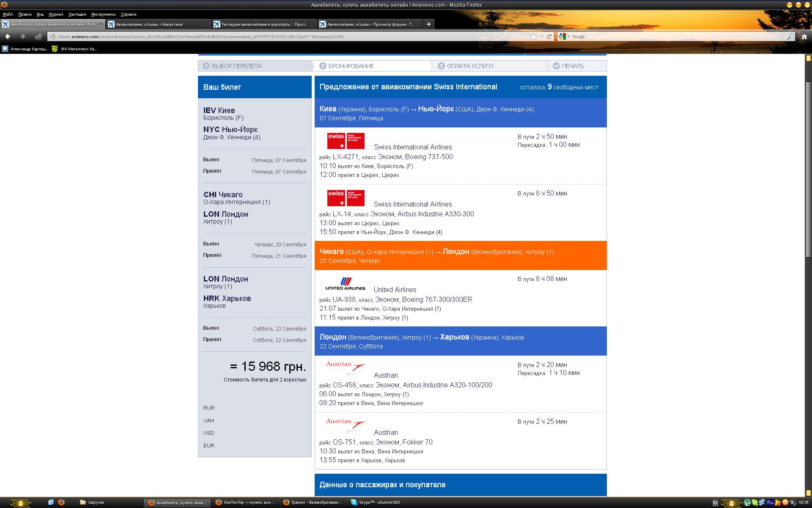Viewport: 812px width, 508px height.
Task: Select EUR currency option
Action: [x=209, y=446]
